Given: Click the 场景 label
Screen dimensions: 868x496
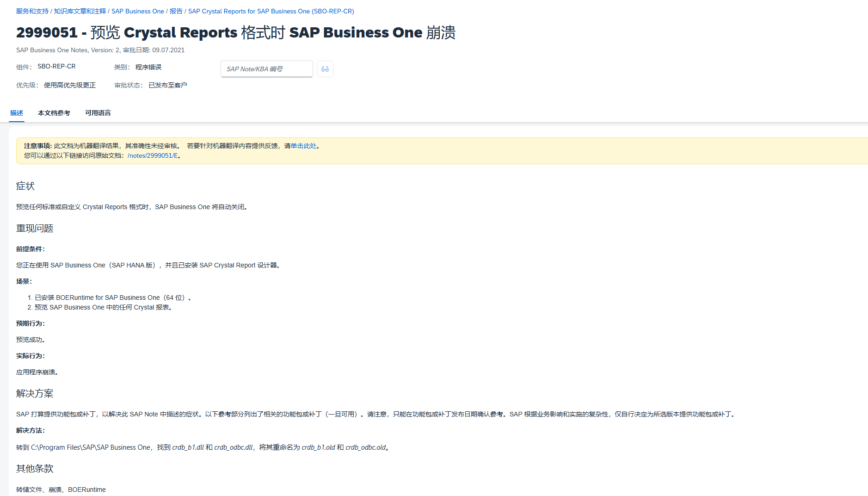Looking at the screenshot, I should point(24,281).
